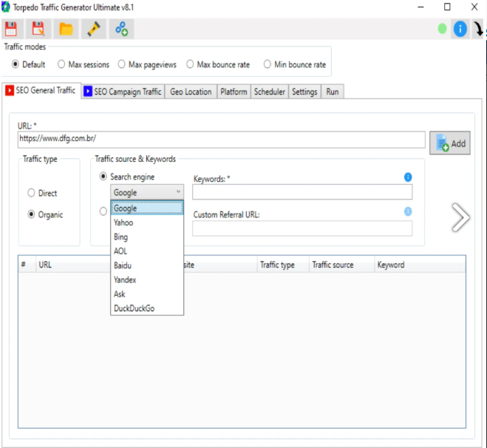Click inside the Keywords input field
This screenshot has height=448, width=487.
(x=302, y=192)
